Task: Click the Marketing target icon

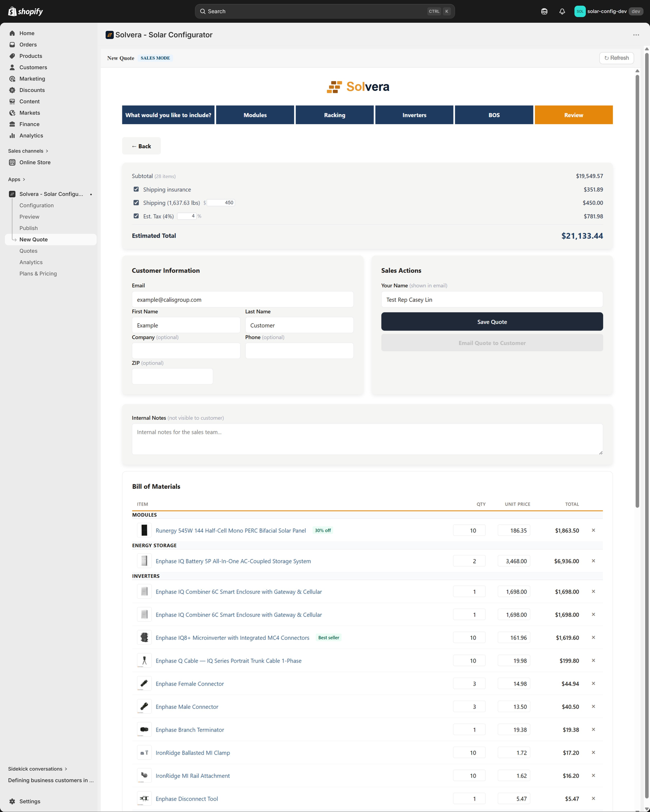Action: pos(12,79)
